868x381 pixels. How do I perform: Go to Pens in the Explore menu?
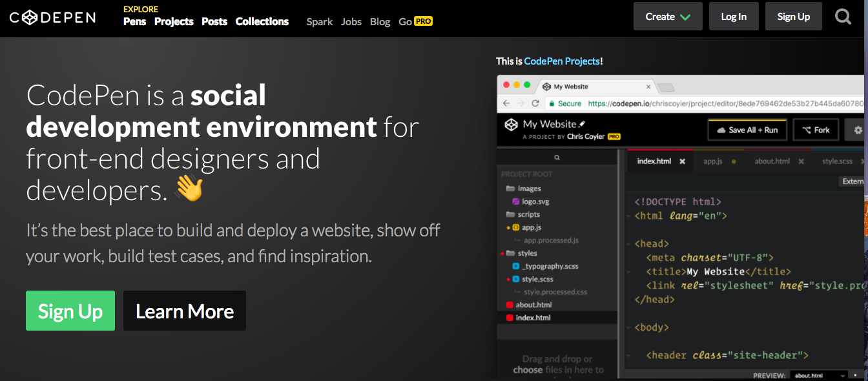click(134, 21)
